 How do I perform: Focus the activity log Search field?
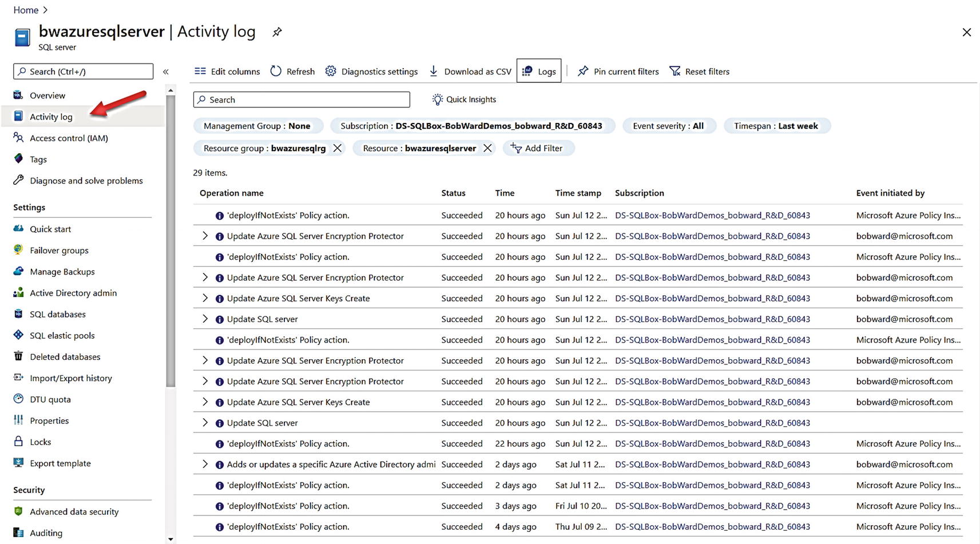coord(301,100)
